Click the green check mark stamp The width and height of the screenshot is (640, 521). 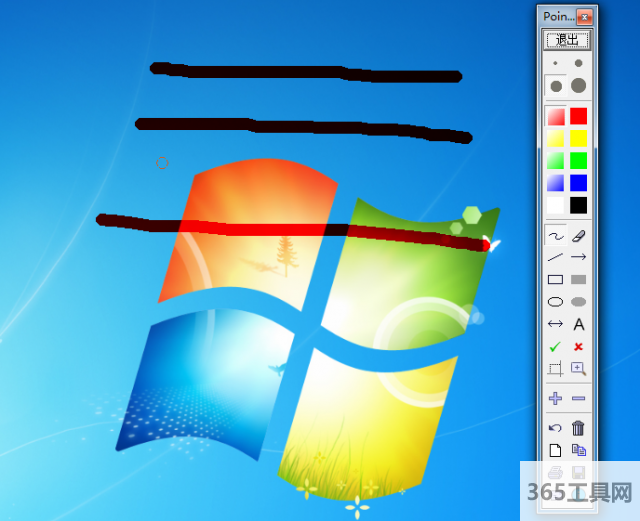[x=555, y=346]
